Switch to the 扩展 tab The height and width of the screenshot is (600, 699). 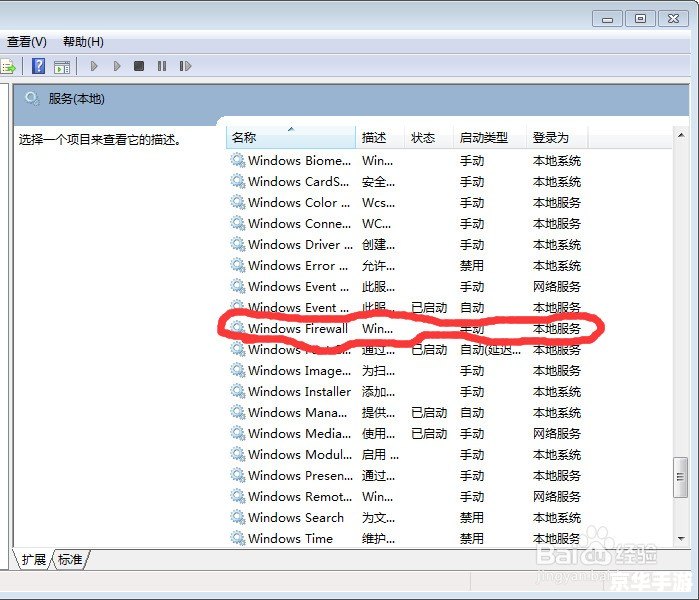pyautogui.click(x=34, y=559)
